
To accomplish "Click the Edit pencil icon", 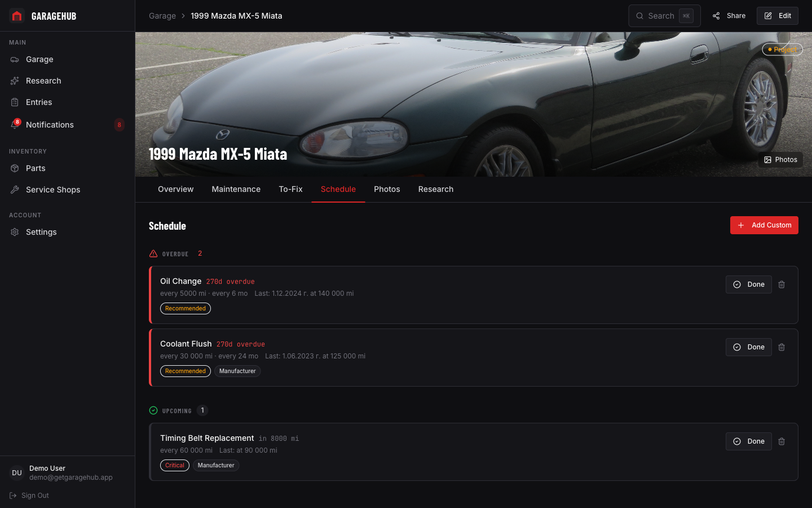I will click(x=768, y=16).
